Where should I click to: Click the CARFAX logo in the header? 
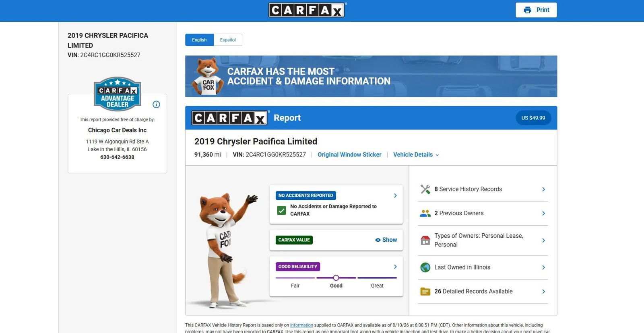(308, 10)
